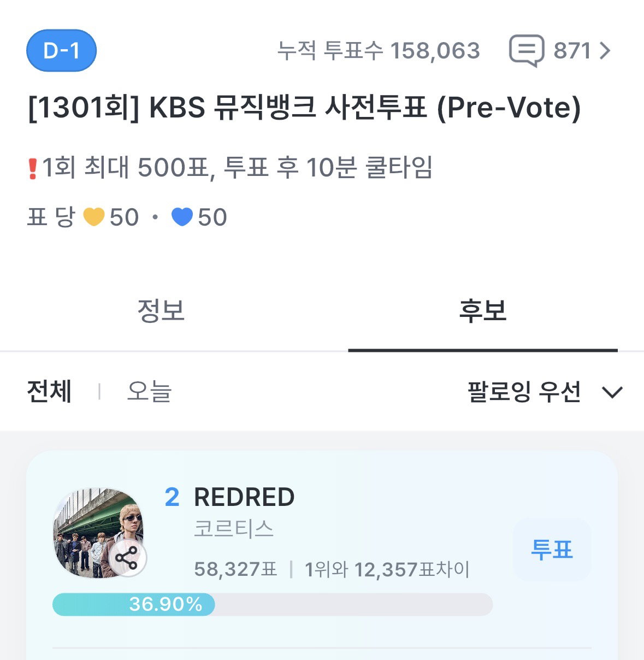Open the REDRED group photo thumbnail

coord(97,533)
